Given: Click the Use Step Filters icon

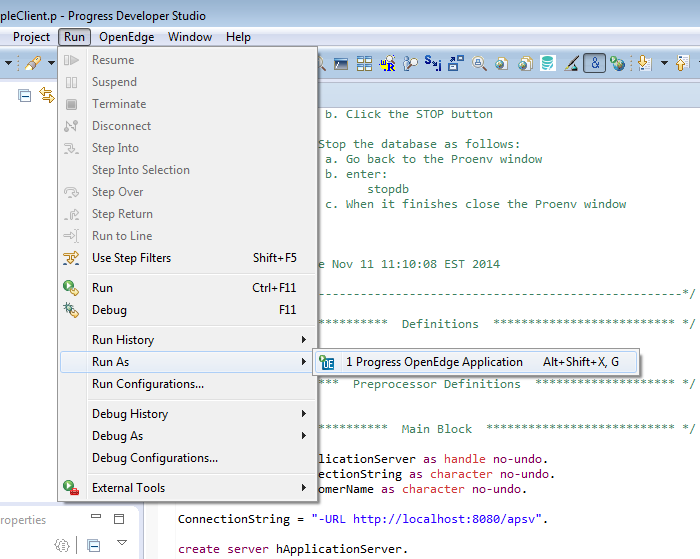Looking at the screenshot, I should click(71, 258).
